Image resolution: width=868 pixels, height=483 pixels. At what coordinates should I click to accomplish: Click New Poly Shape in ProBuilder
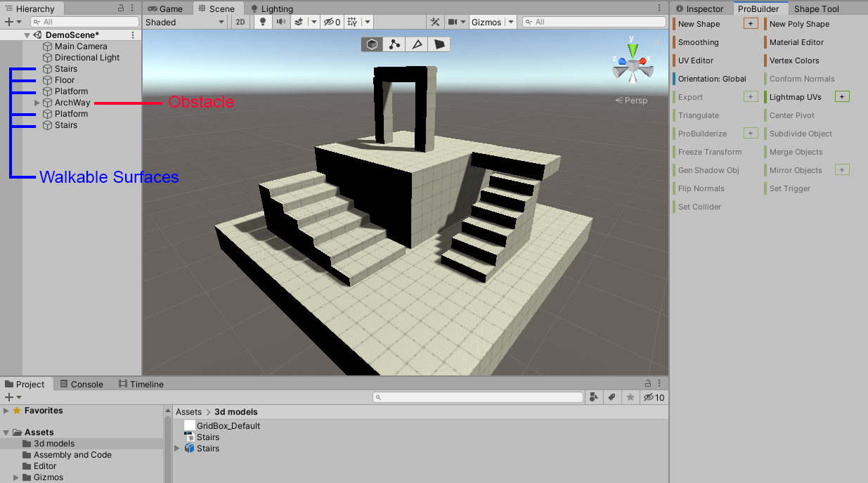(x=799, y=24)
